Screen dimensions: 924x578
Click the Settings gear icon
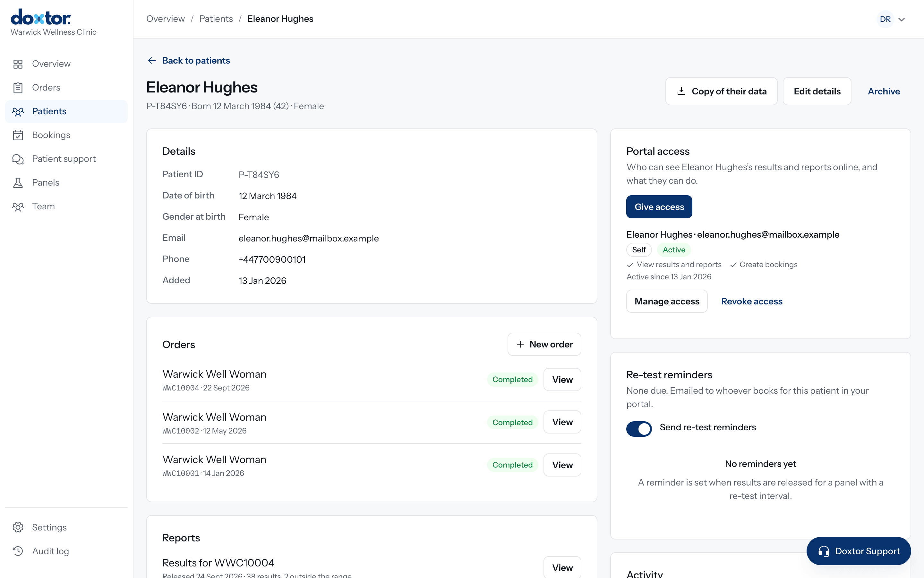(x=18, y=527)
